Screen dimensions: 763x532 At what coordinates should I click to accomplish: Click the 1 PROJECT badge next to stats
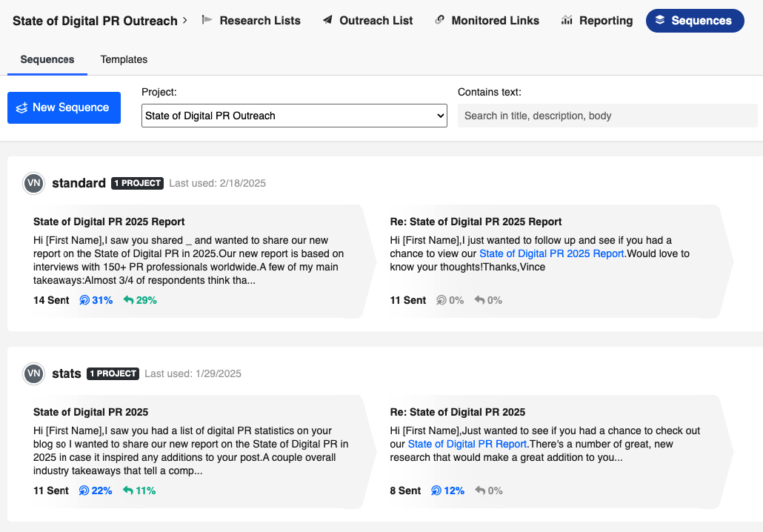tap(113, 373)
